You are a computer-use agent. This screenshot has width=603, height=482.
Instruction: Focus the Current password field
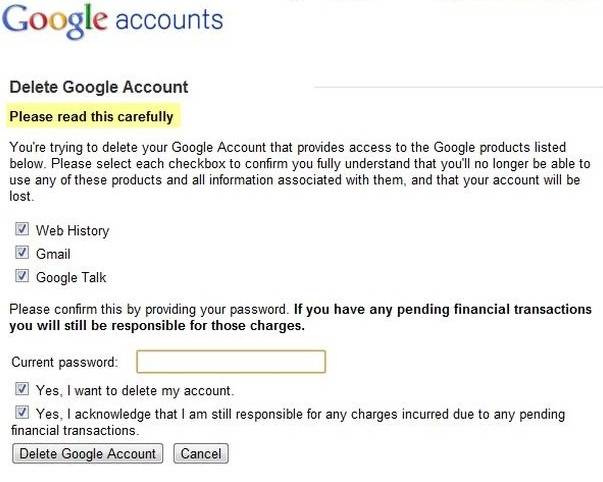[x=231, y=361]
